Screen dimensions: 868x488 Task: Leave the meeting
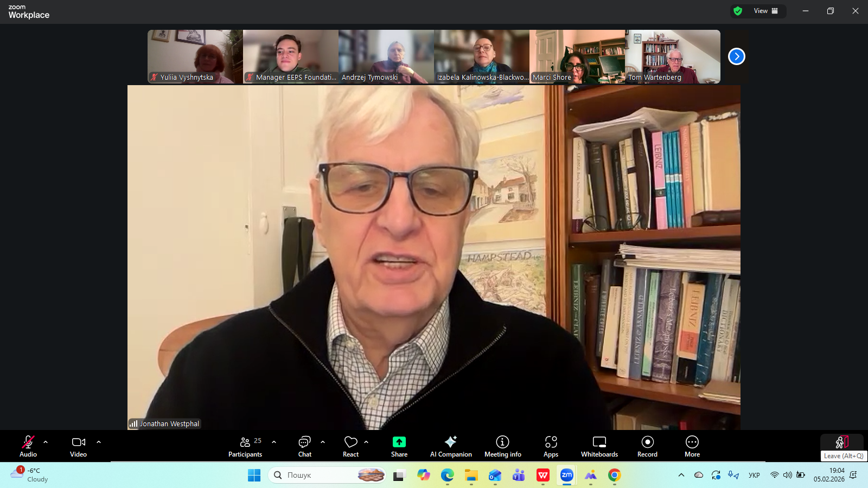click(x=841, y=442)
